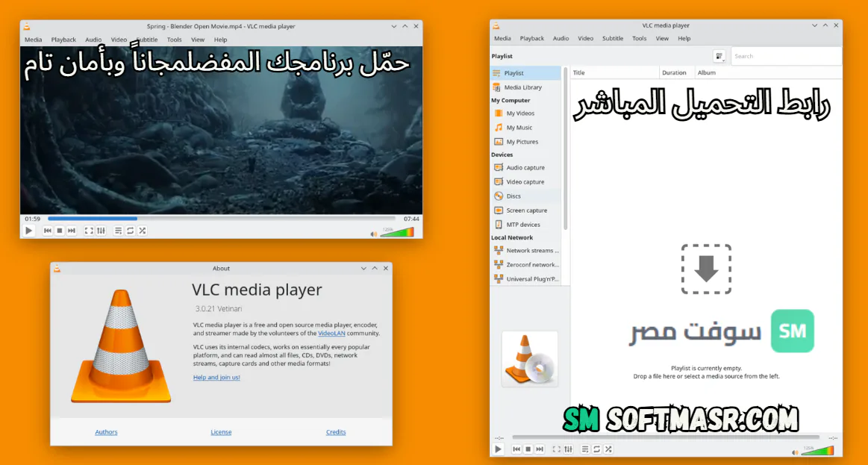The width and height of the screenshot is (868, 465).
Task: Click previous track button in Spring movie window
Action: coord(48,231)
